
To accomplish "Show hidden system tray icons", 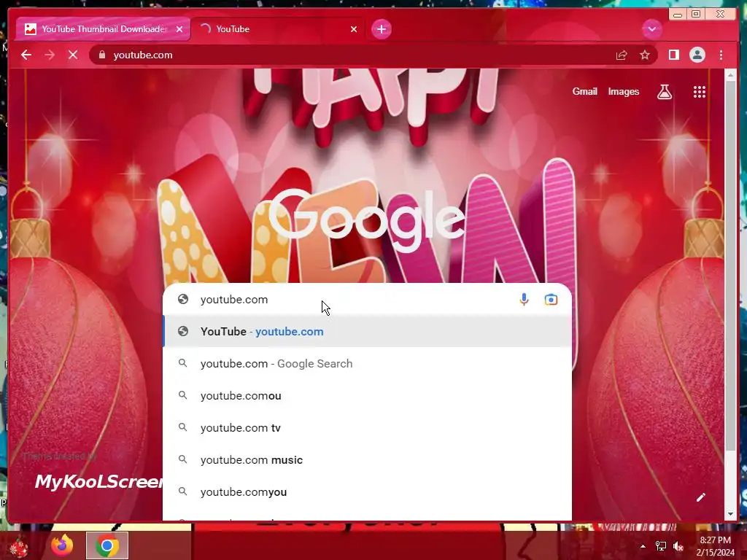I will pyautogui.click(x=643, y=546).
